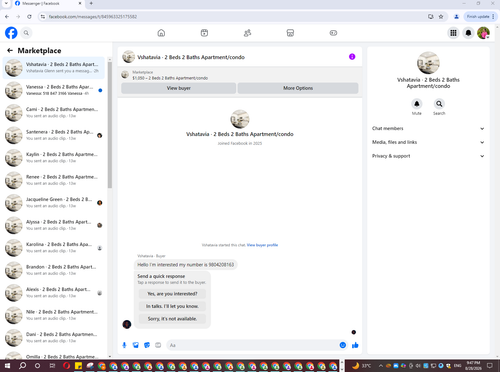Open Facebook Home icon

click(x=161, y=33)
